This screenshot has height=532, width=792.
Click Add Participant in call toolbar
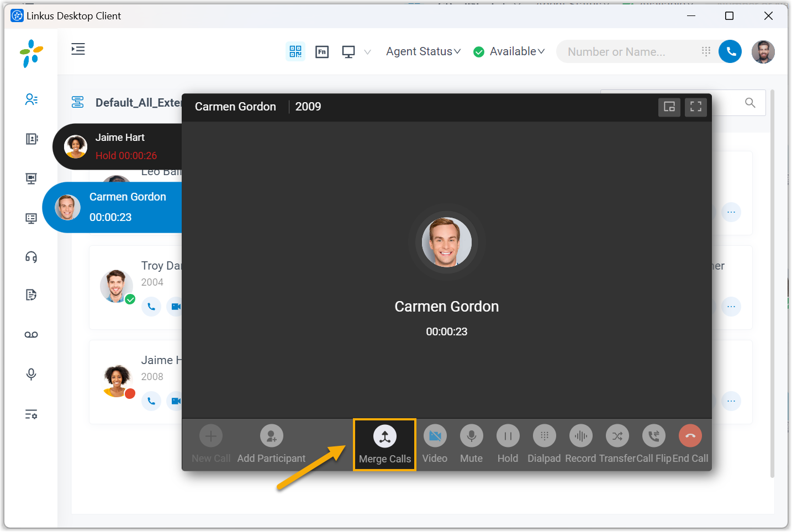271,445
